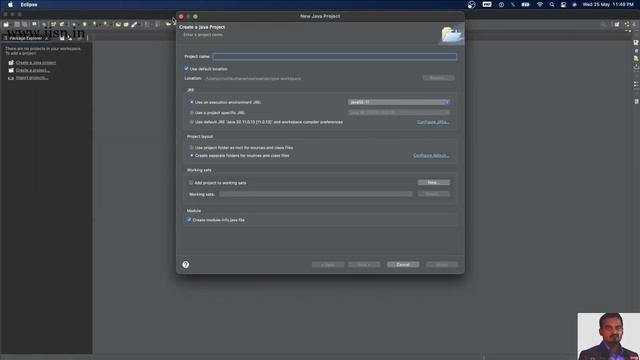
Task: Select the Package Explorer tab
Action: pos(25,38)
